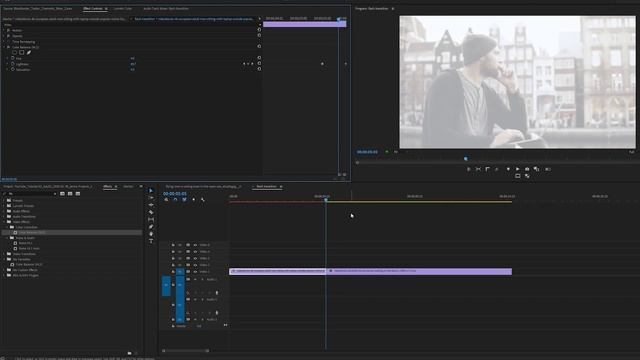
Task: Create ellipse mask for Color Balance effect
Action: pyautogui.click(x=15, y=53)
